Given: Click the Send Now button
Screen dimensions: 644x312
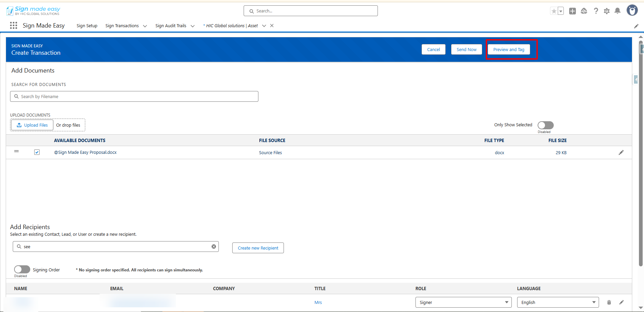Looking at the screenshot, I should (466, 49).
